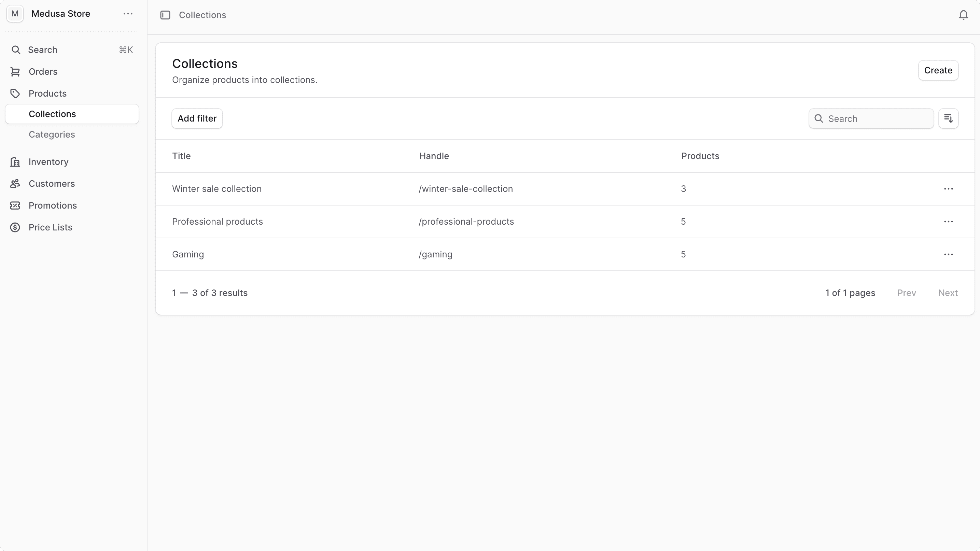Switch to the Categories section
This screenshot has height=551, width=980.
[x=52, y=134]
